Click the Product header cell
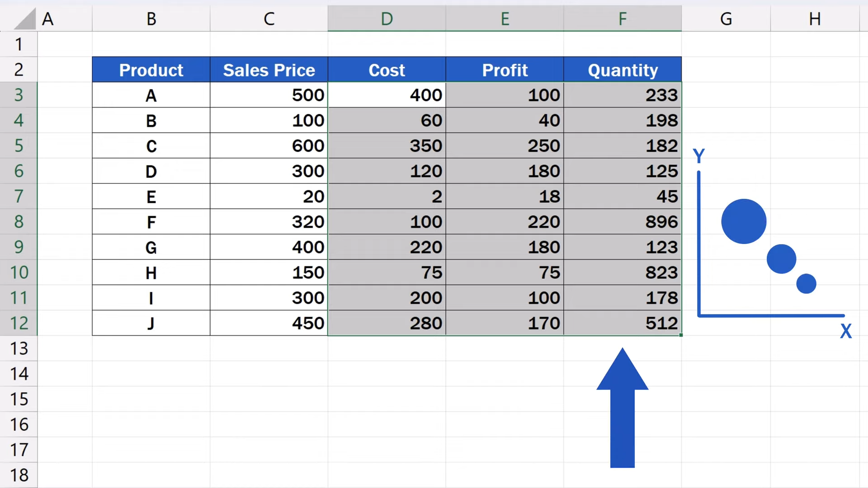This screenshot has width=868, height=488. [x=151, y=70]
